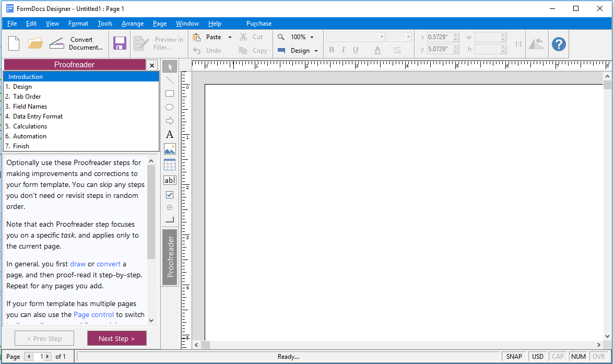The height and width of the screenshot is (364, 614).
Task: Click the Copy icon
Action: pos(243,51)
